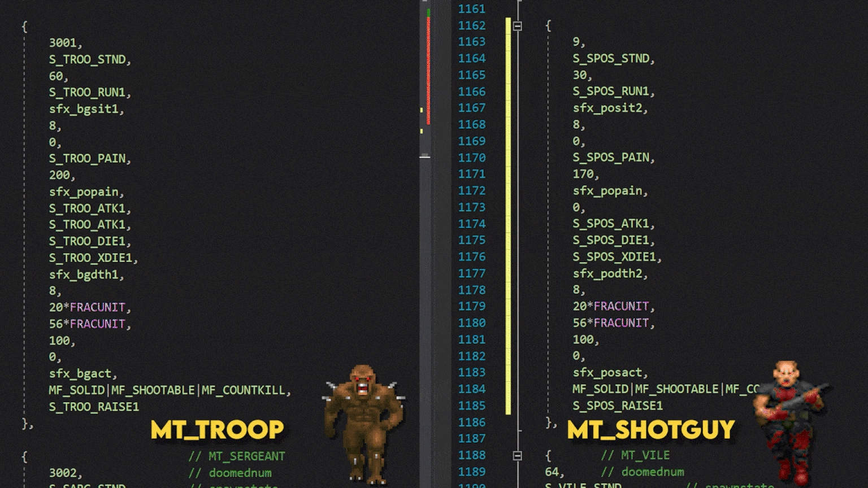The height and width of the screenshot is (488, 868).
Task: Click line number 1184 in the gutter
Action: click(472, 389)
